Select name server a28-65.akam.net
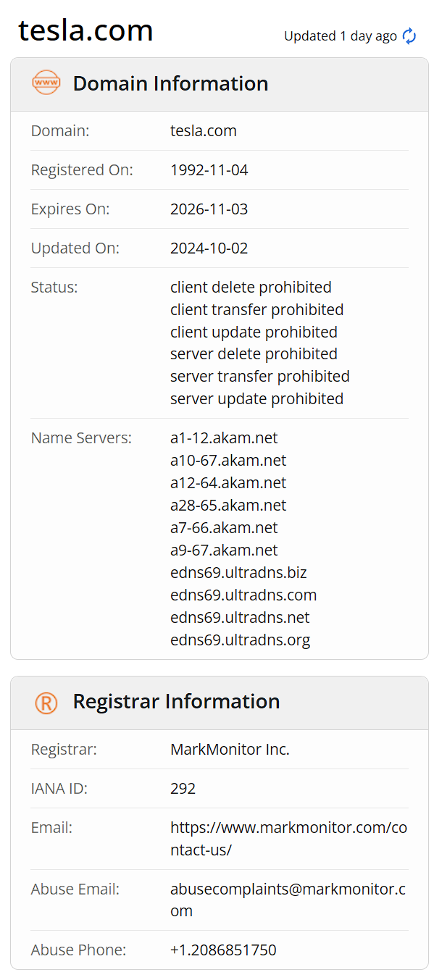 tap(228, 506)
